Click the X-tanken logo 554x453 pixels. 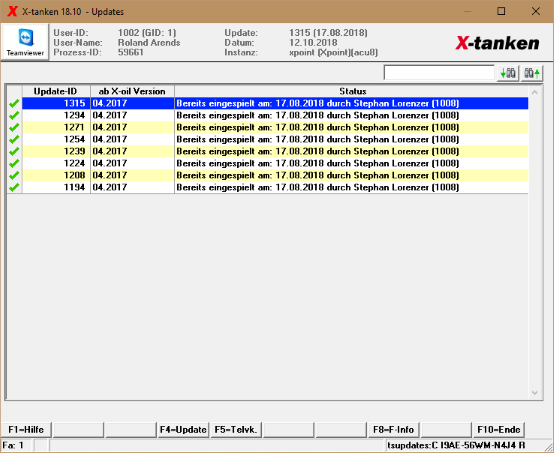pyautogui.click(x=497, y=43)
